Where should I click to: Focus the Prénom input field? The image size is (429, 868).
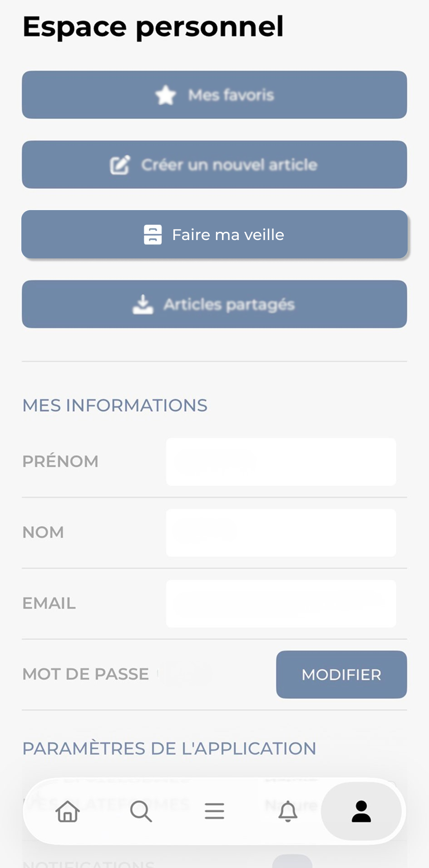click(281, 462)
